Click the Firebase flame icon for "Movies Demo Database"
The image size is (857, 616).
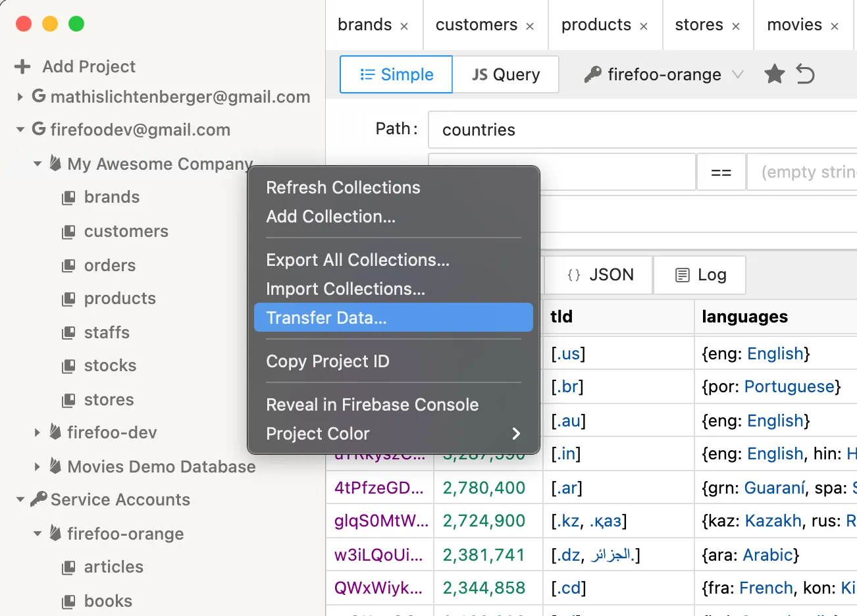[55, 467]
